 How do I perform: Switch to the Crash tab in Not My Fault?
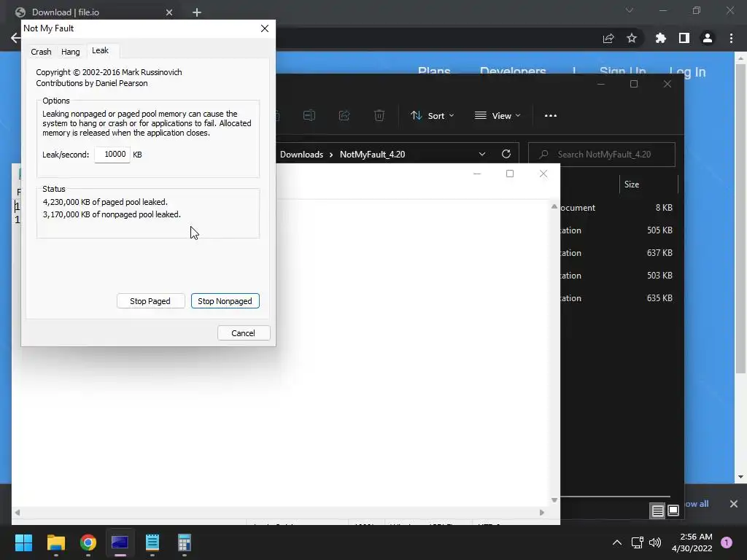point(41,52)
